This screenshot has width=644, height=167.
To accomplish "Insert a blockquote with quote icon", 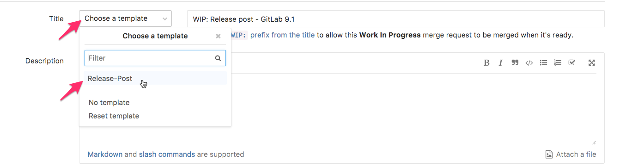I will click(x=515, y=63).
